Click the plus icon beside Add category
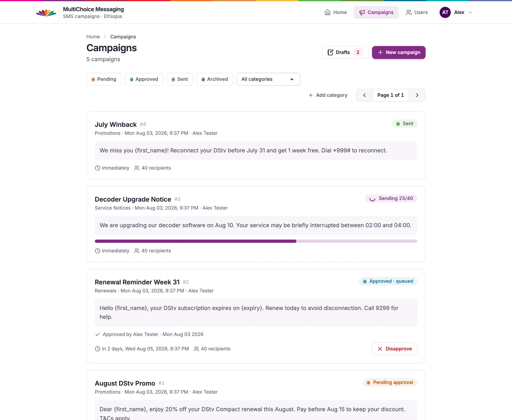The width and height of the screenshot is (512, 420). coord(311,95)
